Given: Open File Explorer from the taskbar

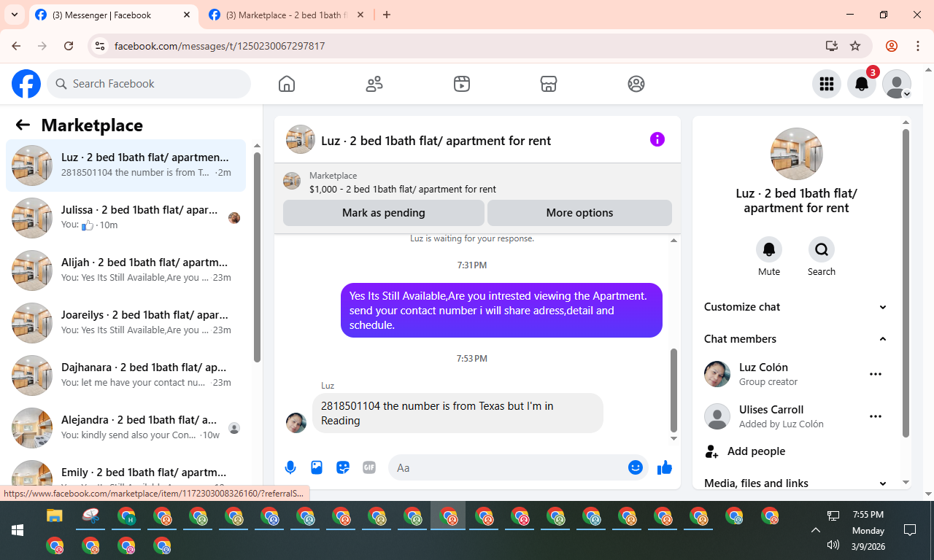Looking at the screenshot, I should (55, 516).
